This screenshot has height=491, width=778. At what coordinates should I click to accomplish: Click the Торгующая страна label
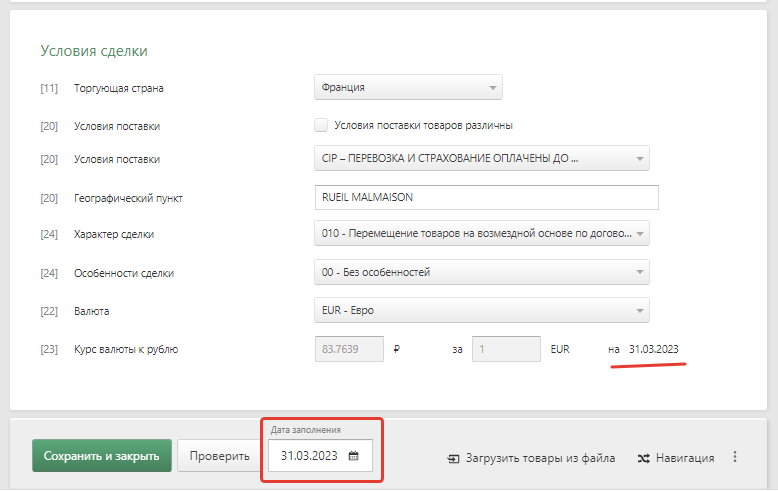(x=119, y=88)
